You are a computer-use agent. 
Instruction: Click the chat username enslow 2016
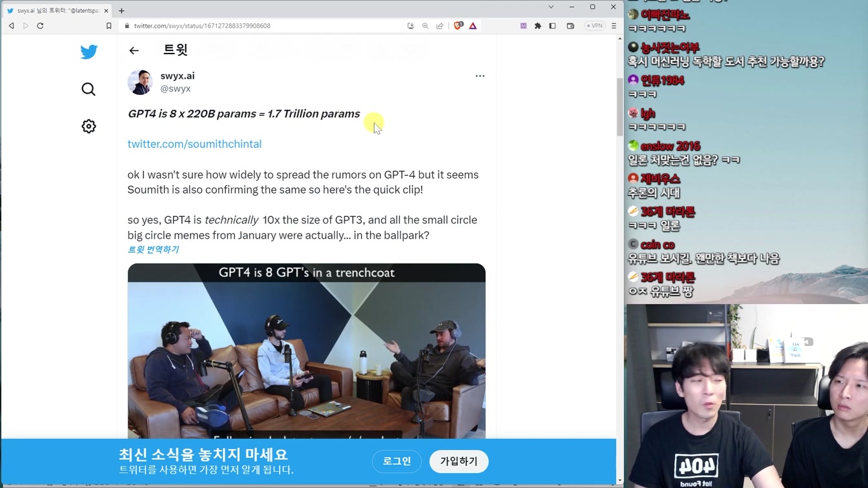coord(670,146)
